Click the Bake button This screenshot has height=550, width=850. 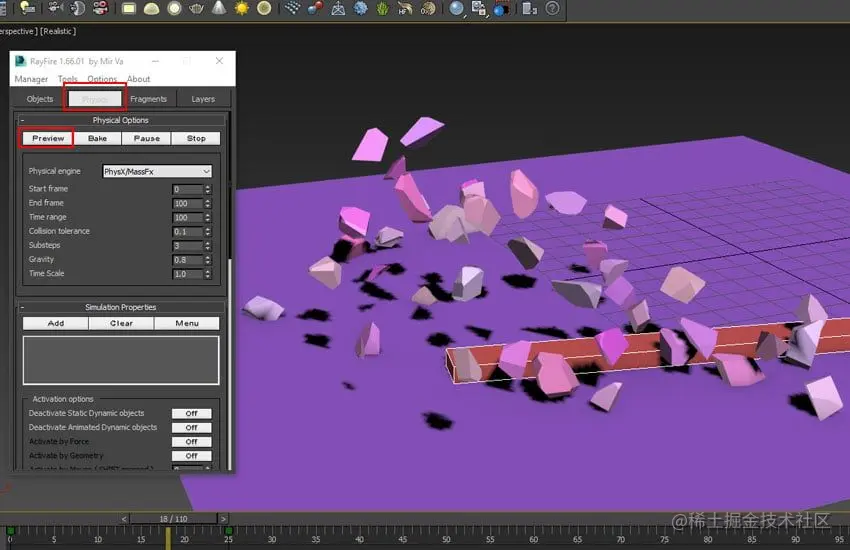[x=98, y=139]
